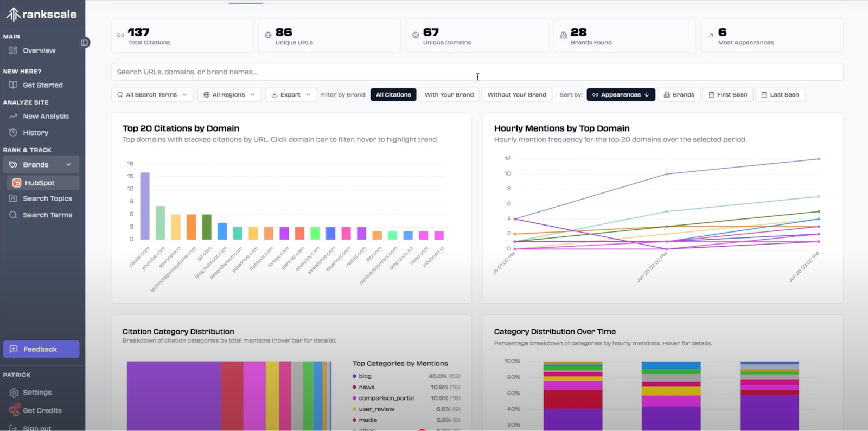Click the New Analysis trend icon
The image size is (868, 431).
tap(13, 116)
